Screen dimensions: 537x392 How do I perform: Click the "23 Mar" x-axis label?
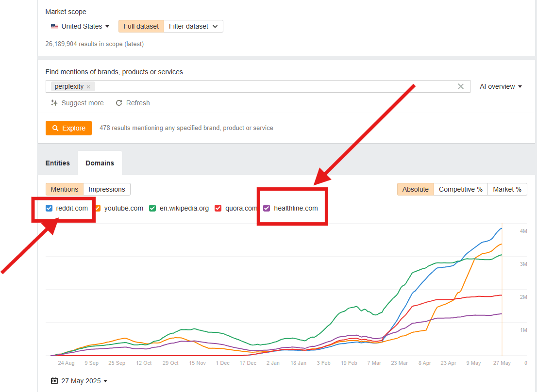click(399, 363)
